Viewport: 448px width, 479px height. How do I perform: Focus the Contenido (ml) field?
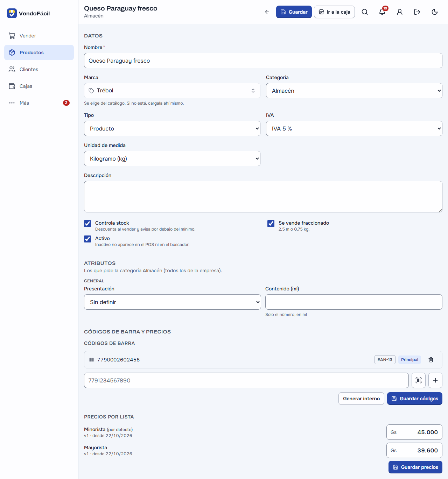pyautogui.click(x=354, y=302)
